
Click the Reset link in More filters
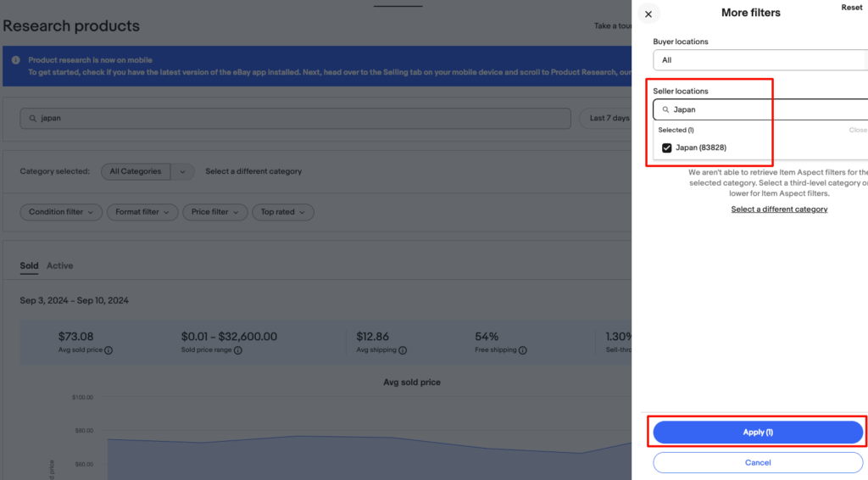851,8
